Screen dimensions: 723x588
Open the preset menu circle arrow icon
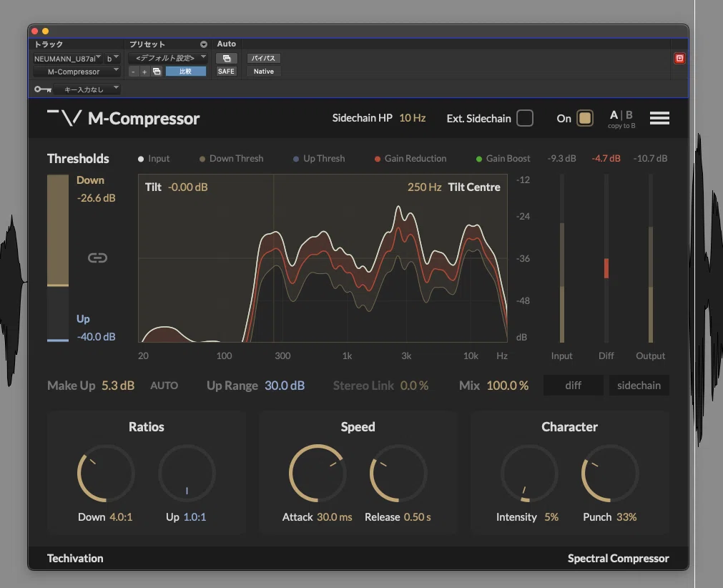[x=203, y=44]
